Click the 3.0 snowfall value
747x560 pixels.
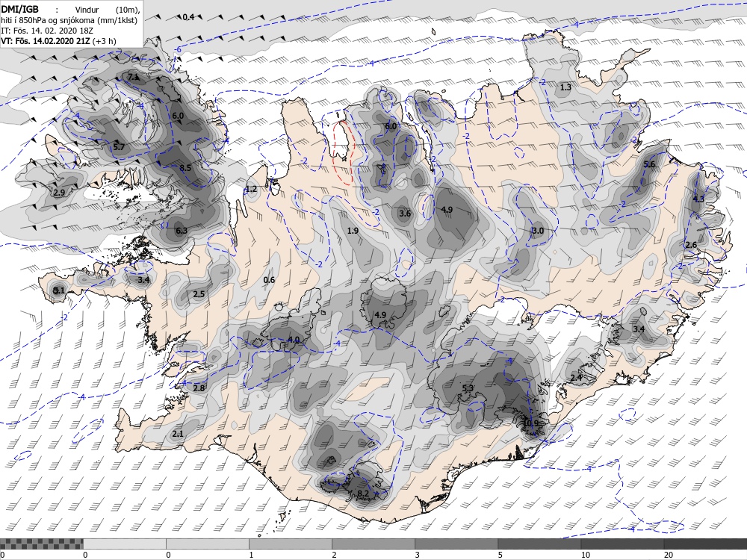point(537,231)
